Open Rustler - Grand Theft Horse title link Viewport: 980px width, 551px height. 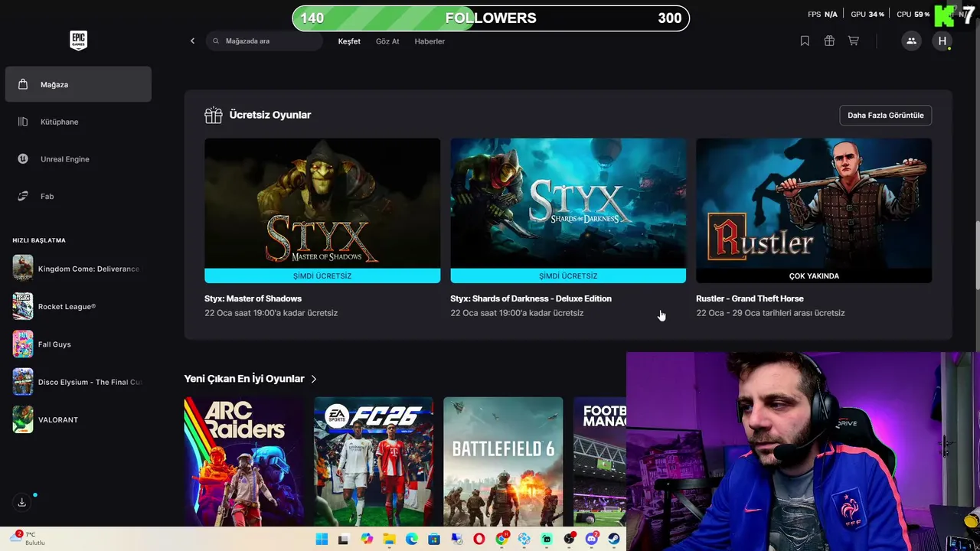pos(750,298)
